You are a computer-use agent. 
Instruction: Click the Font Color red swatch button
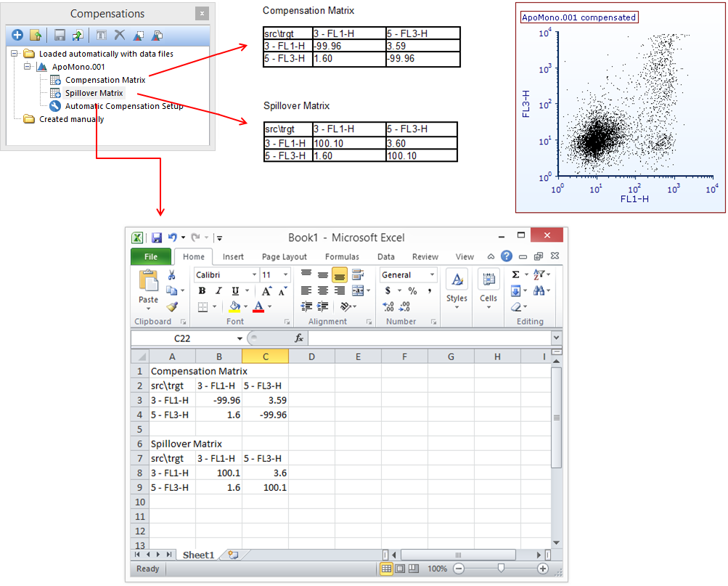[258, 307]
